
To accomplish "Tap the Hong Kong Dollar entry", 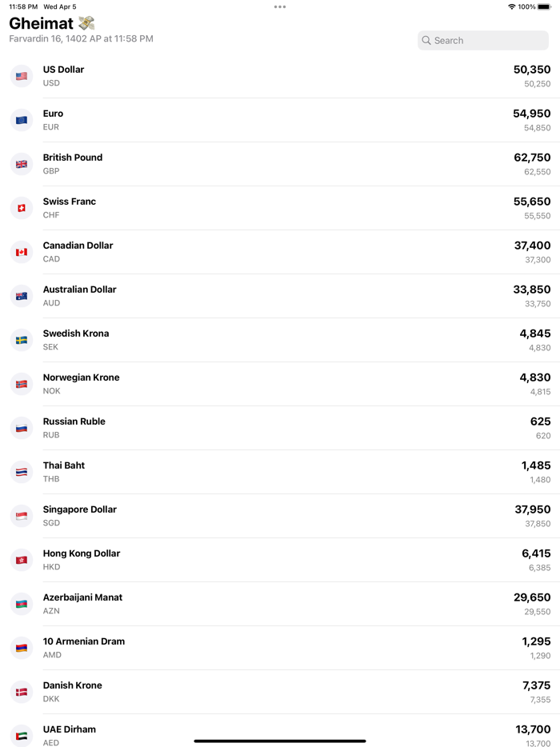I will coord(280,560).
